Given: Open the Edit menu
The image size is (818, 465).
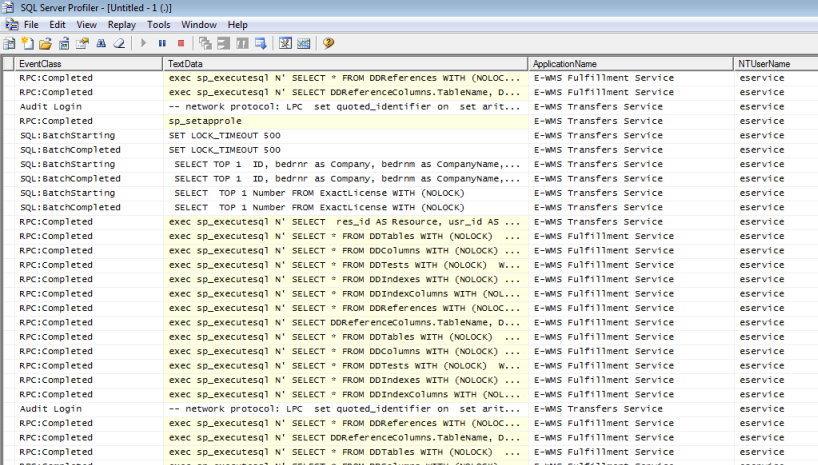Looking at the screenshot, I should coord(57,25).
